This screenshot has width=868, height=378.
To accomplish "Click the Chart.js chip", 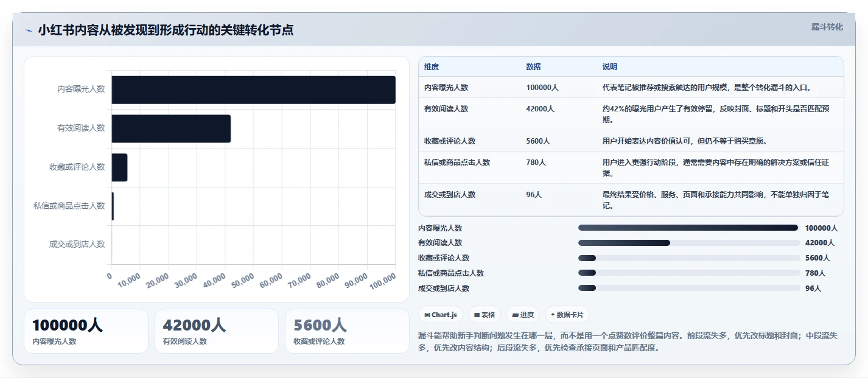I will pyautogui.click(x=441, y=315).
